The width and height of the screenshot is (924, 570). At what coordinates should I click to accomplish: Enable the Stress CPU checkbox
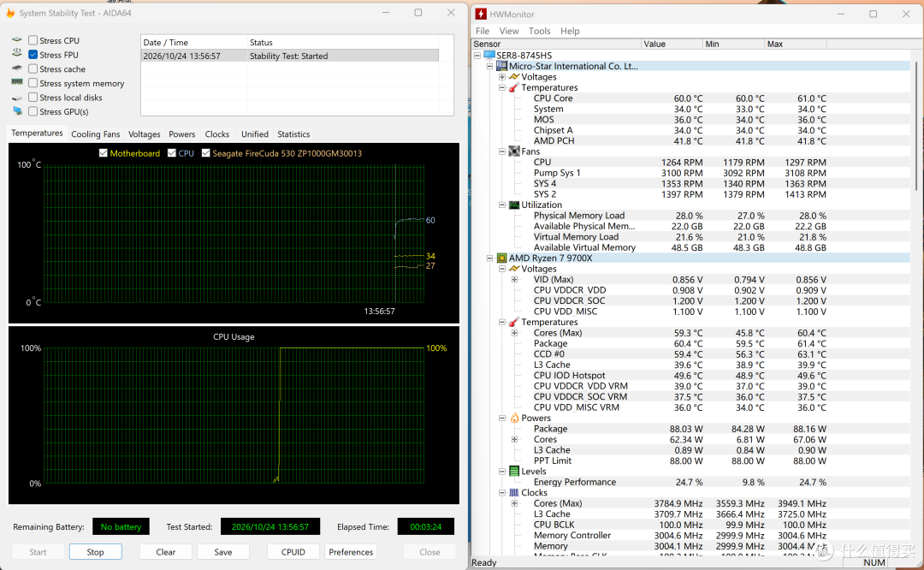(x=33, y=40)
